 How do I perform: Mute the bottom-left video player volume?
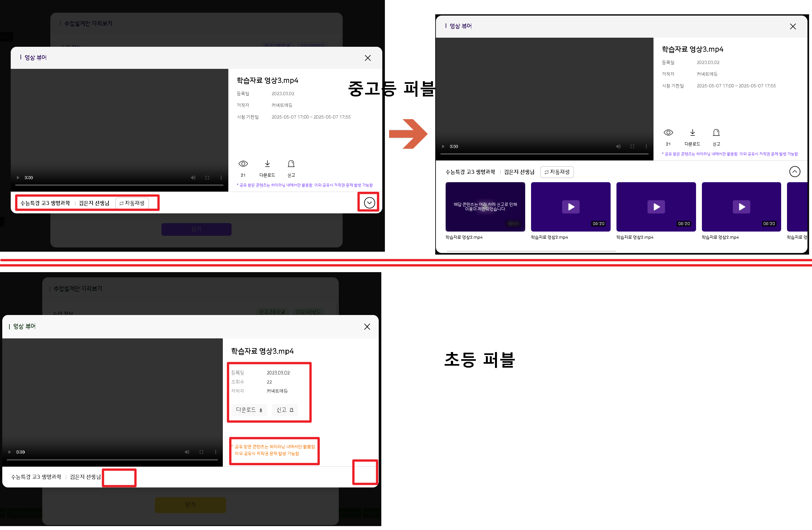[187, 452]
